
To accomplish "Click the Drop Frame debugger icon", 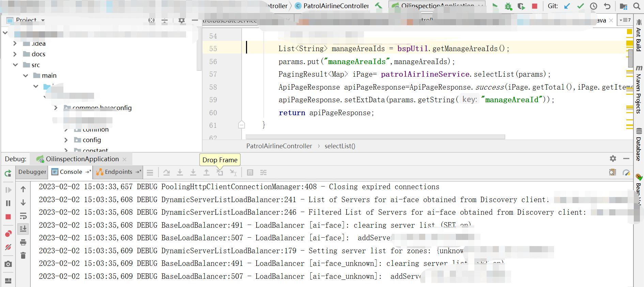I will pos(220,172).
